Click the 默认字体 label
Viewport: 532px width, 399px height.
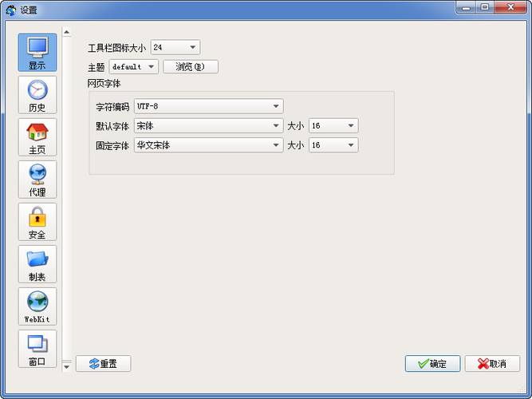click(112, 126)
